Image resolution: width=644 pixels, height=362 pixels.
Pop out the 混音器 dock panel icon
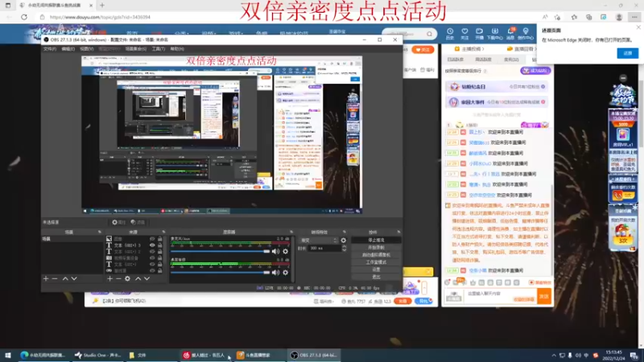pyautogui.click(x=291, y=232)
